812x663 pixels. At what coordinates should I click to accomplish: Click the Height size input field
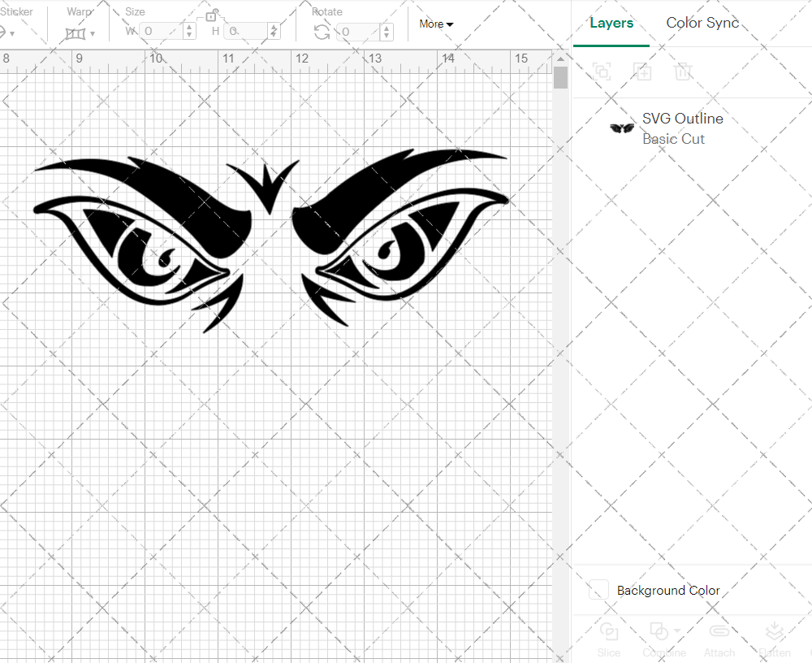[247, 32]
